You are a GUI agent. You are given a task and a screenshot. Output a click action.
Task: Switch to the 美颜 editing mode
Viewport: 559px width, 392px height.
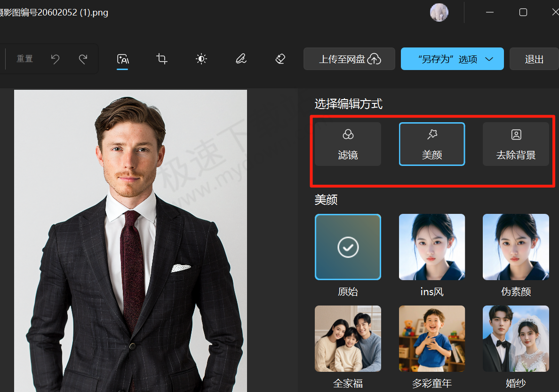coord(431,144)
